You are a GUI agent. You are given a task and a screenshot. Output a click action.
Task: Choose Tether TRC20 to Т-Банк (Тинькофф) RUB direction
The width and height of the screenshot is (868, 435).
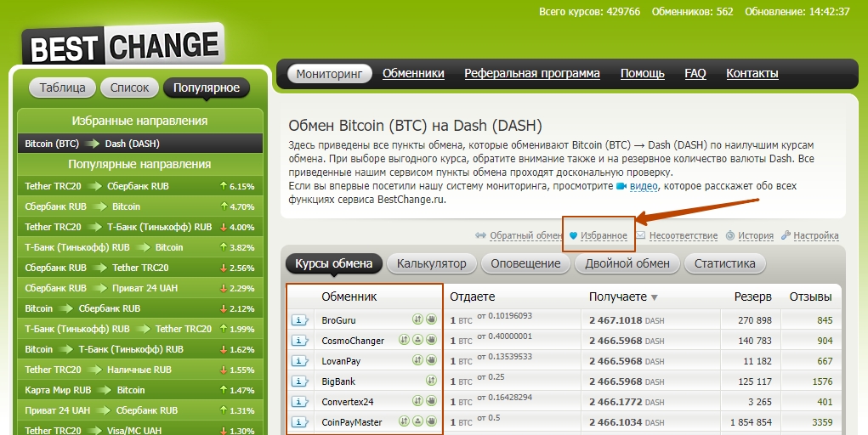[x=140, y=227]
